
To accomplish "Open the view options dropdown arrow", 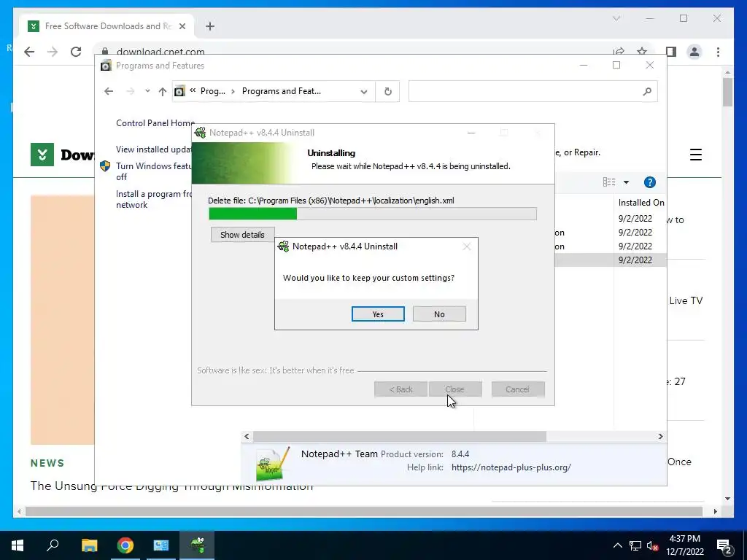I will [x=626, y=182].
